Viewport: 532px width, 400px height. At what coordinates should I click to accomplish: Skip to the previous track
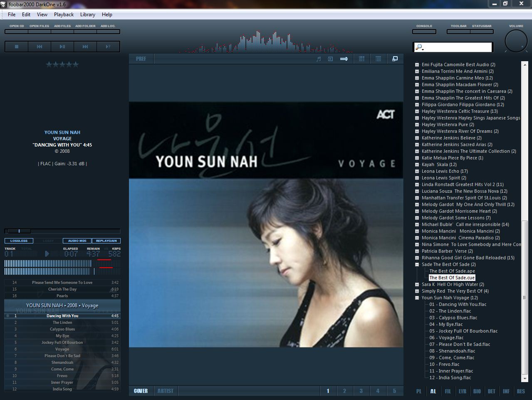[x=40, y=47]
